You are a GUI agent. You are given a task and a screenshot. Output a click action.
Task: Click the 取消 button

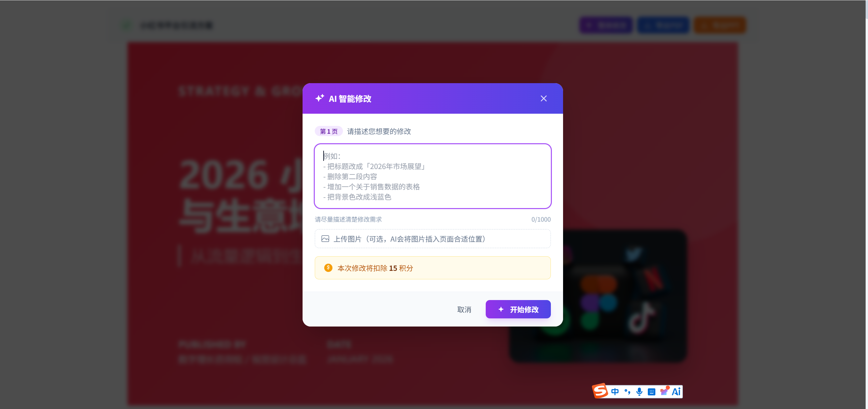coord(464,310)
